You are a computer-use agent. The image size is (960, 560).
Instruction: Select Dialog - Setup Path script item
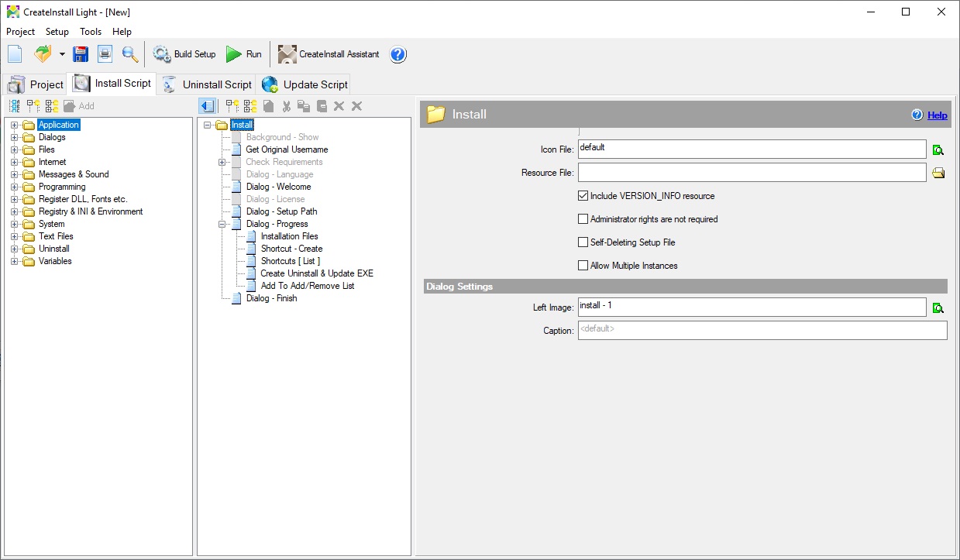281,211
